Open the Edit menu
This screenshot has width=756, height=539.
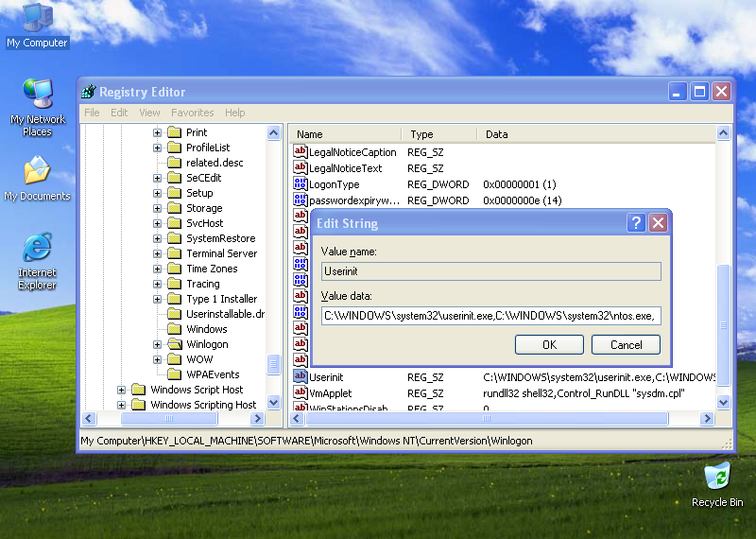[119, 113]
